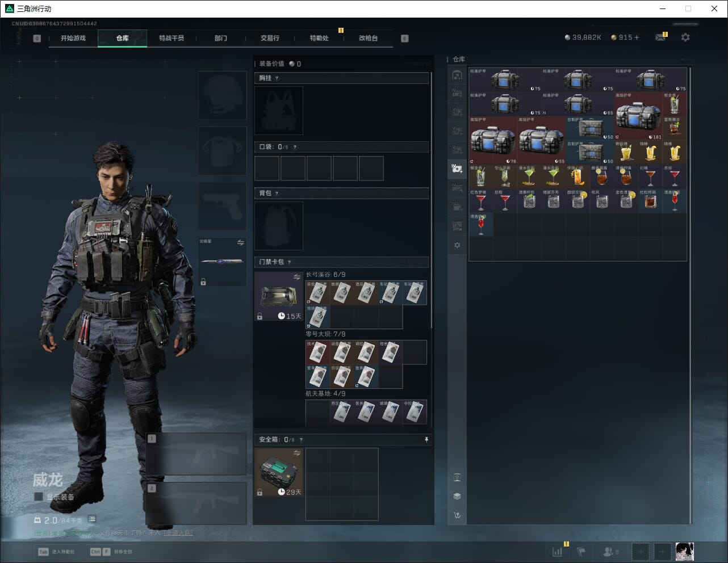The height and width of the screenshot is (563, 728).
Task: Click the weight details list icon
Action: click(x=92, y=519)
